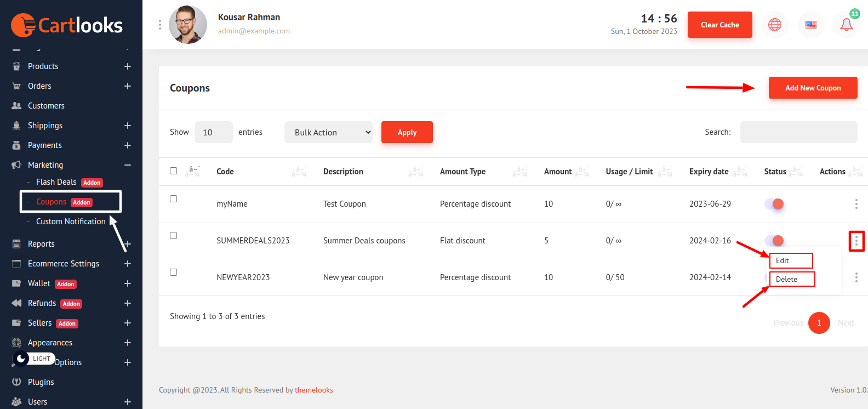Click the notification bell icon

(x=846, y=25)
